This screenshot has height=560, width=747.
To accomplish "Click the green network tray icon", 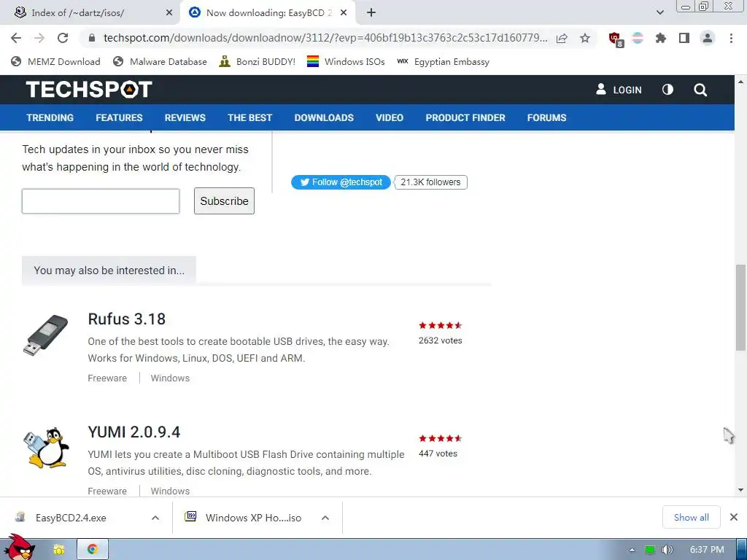I will (650, 550).
